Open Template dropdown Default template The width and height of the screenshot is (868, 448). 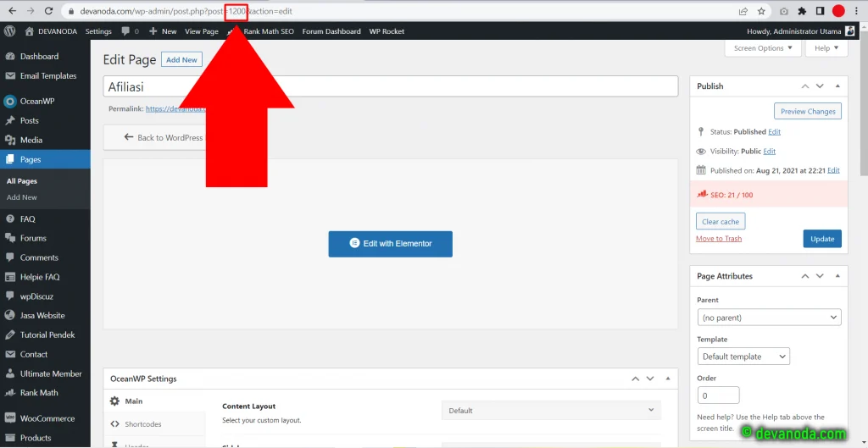pyautogui.click(x=743, y=357)
